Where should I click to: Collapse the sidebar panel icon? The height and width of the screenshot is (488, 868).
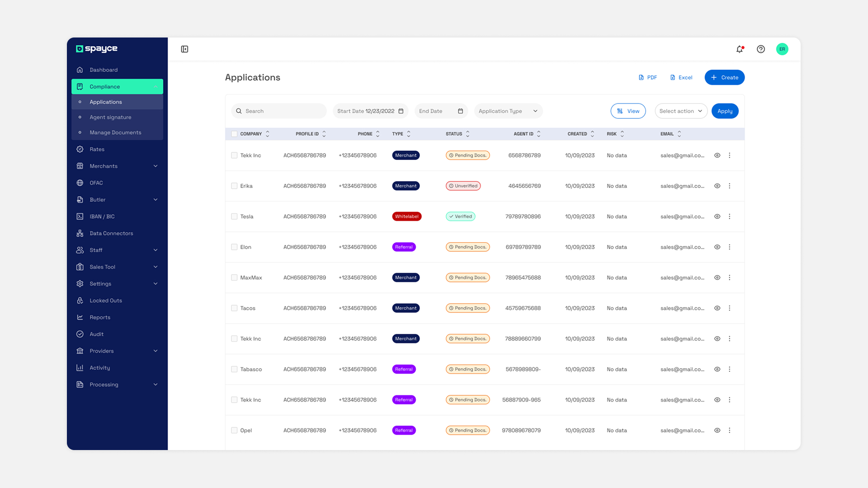pyautogui.click(x=184, y=49)
